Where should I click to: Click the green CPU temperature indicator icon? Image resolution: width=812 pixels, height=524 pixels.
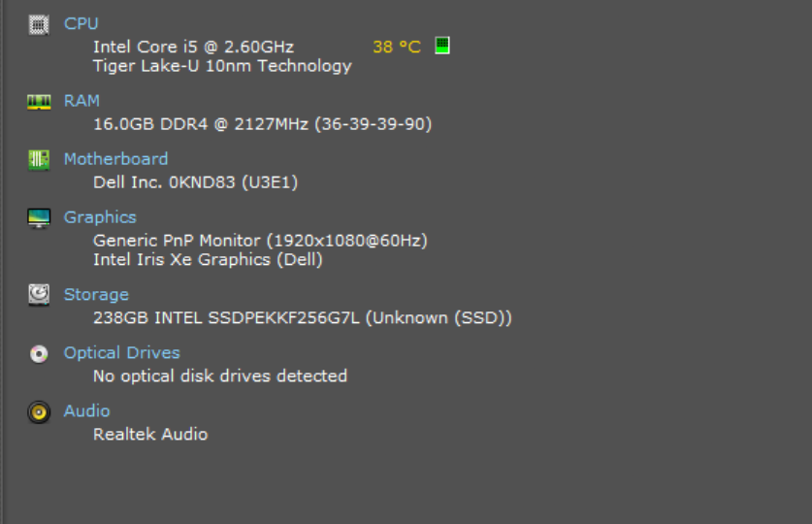[x=442, y=46]
